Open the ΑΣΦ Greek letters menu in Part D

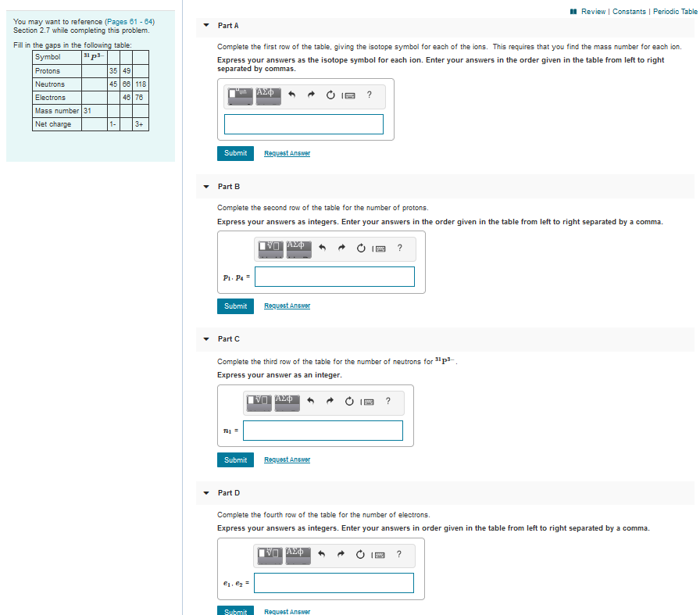297,554
